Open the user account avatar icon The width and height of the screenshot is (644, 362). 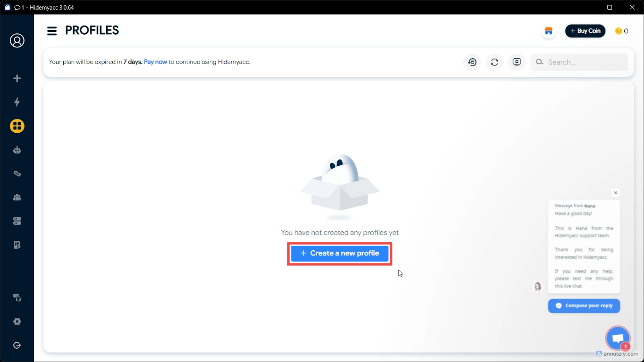pyautogui.click(x=17, y=41)
